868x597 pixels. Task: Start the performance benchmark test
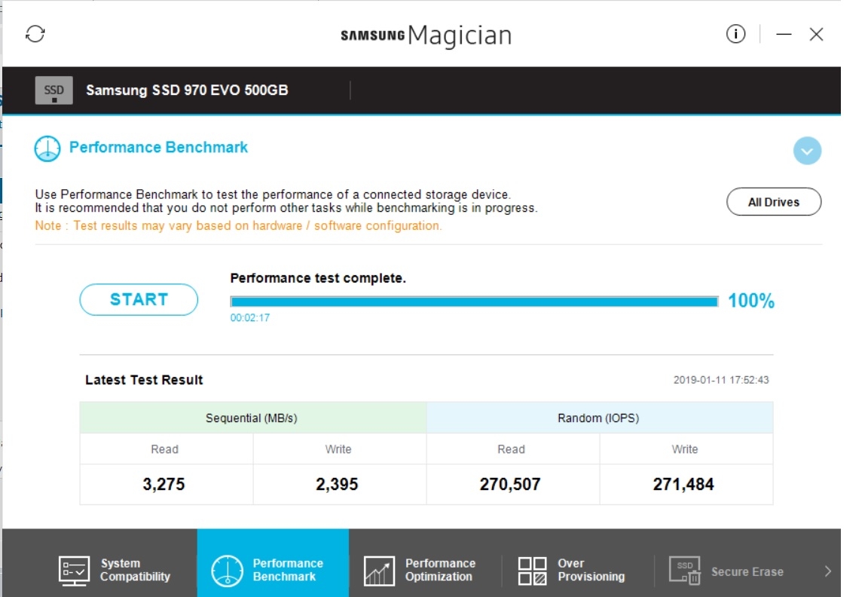[139, 299]
